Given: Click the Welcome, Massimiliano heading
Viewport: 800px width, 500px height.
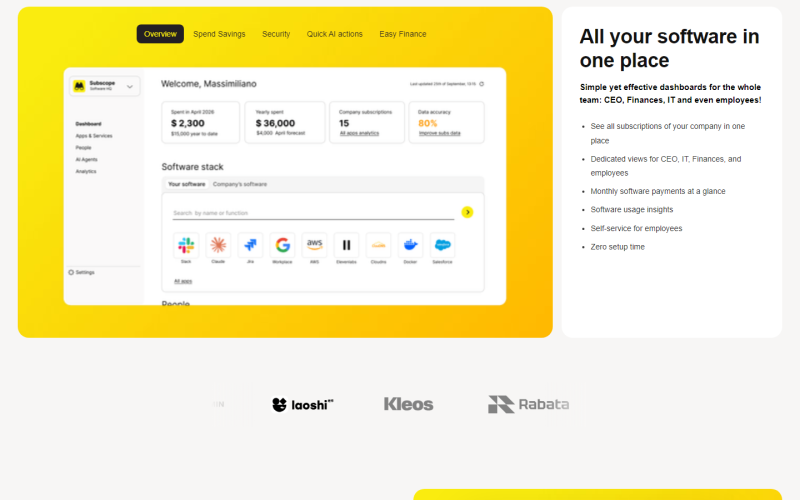Looking at the screenshot, I should [x=209, y=84].
